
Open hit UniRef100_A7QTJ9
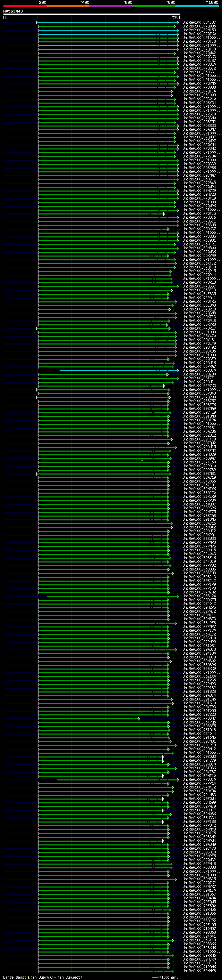199,49
